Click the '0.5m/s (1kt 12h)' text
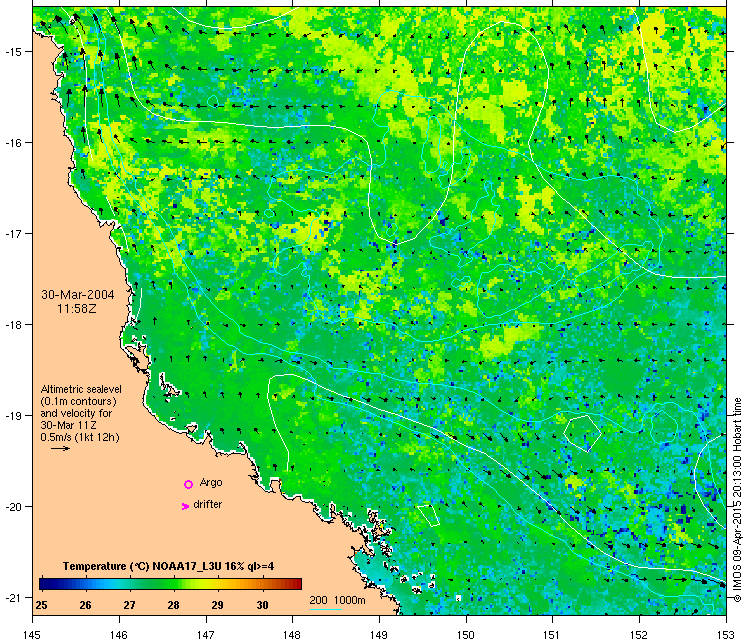Screen dimensions: 750x640 point(80,437)
